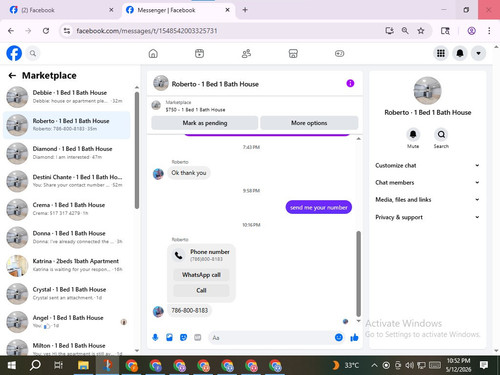Expand Chat members section

pos(427,182)
